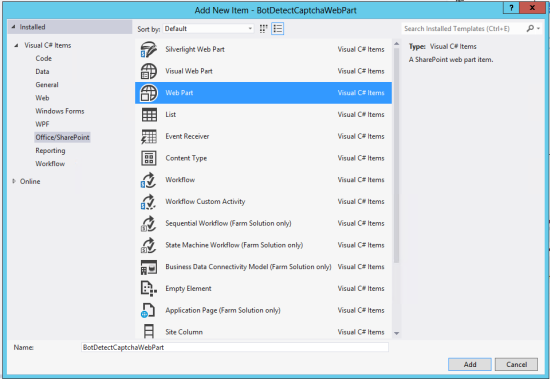Click the 'Silverlight Web Part' label
Screen dimensions: 550x379
[x=195, y=49]
